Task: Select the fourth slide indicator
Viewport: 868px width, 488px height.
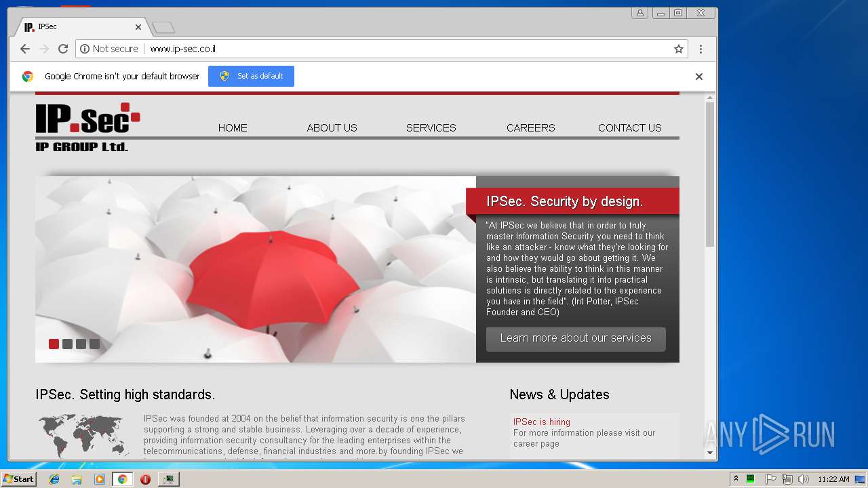Action: 94,344
